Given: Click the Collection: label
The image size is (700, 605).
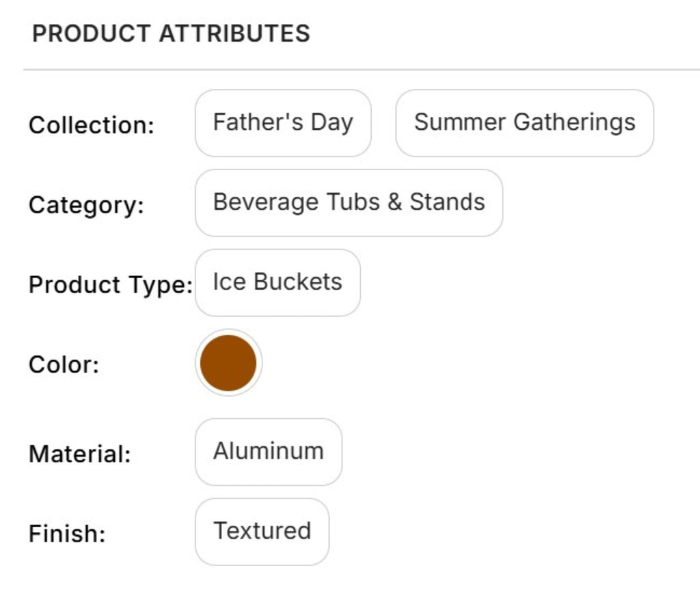Looking at the screenshot, I should click(x=92, y=126).
